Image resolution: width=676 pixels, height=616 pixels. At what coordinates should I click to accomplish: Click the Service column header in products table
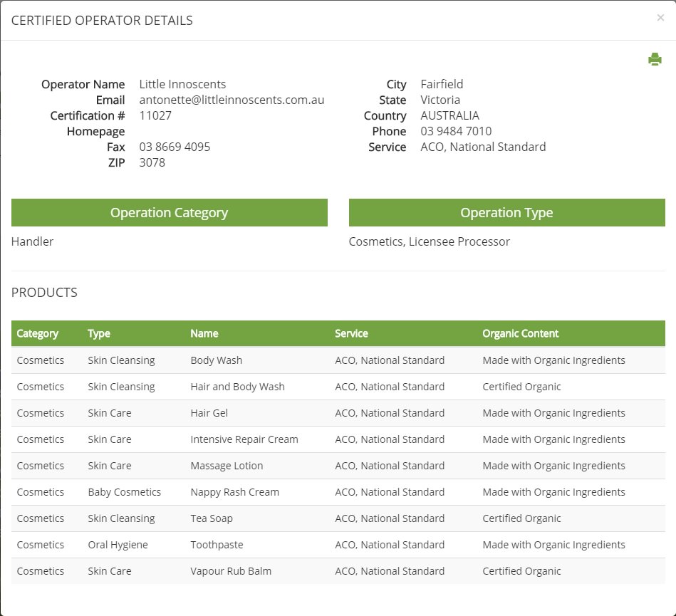click(x=351, y=333)
